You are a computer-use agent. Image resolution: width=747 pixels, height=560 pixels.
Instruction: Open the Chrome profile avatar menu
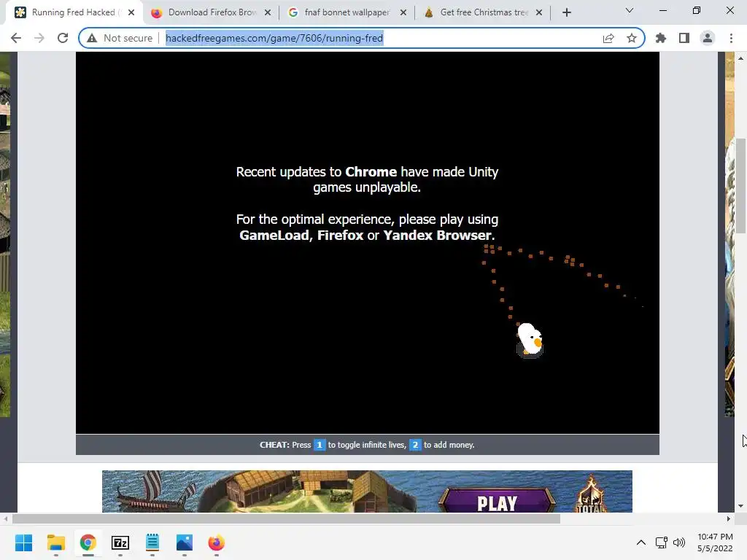point(708,38)
